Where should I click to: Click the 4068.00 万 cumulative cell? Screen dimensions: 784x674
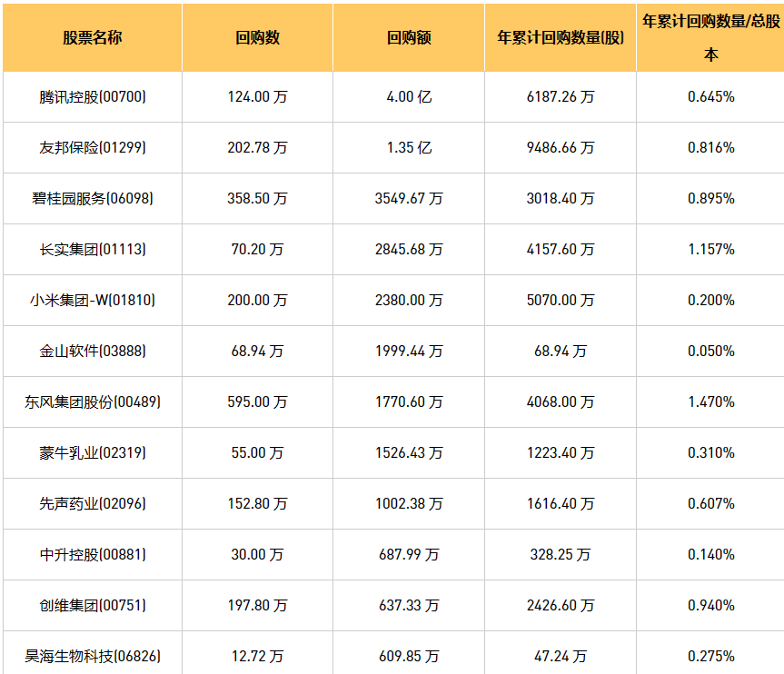coord(560,402)
